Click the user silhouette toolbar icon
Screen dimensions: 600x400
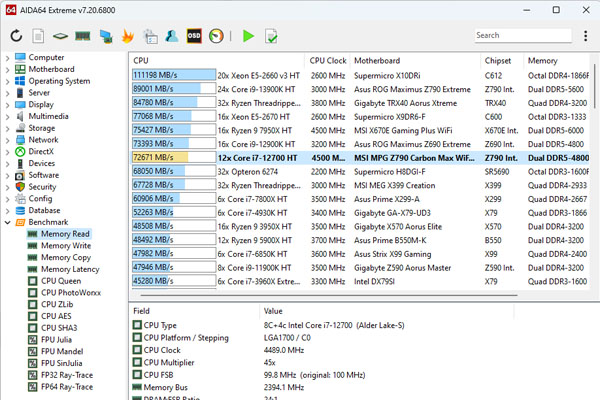point(172,36)
